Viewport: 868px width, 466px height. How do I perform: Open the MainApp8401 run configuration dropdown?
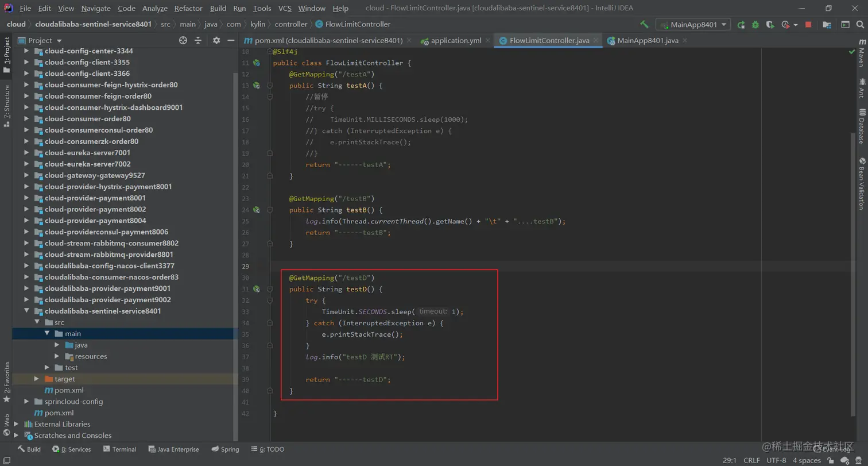pyautogui.click(x=693, y=25)
